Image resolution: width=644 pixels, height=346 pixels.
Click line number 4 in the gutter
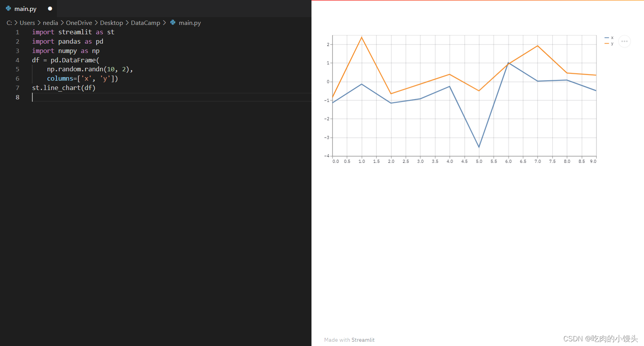click(x=18, y=60)
